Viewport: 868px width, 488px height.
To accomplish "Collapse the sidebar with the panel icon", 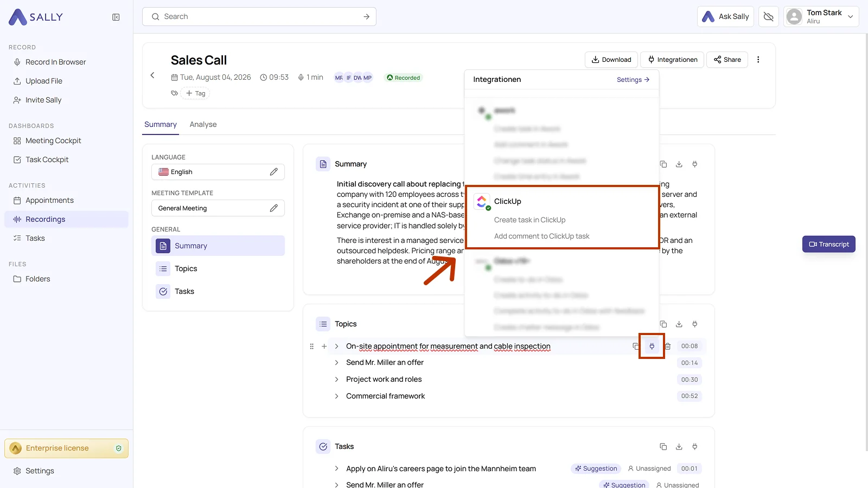I will [116, 17].
